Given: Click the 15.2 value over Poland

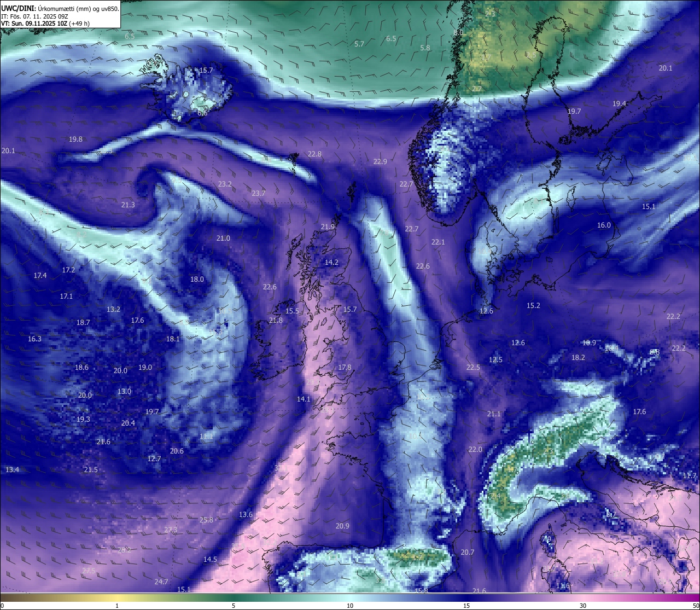Looking at the screenshot, I should pyautogui.click(x=533, y=305).
